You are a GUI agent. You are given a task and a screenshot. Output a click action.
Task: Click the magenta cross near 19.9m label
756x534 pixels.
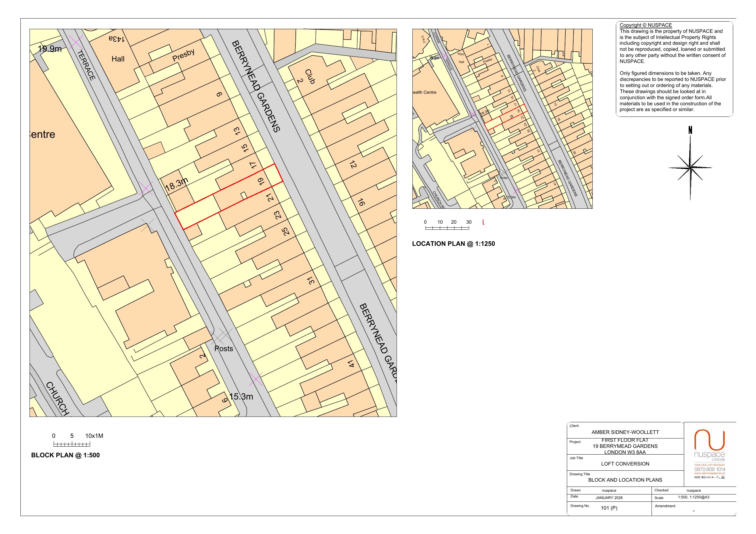(76, 42)
